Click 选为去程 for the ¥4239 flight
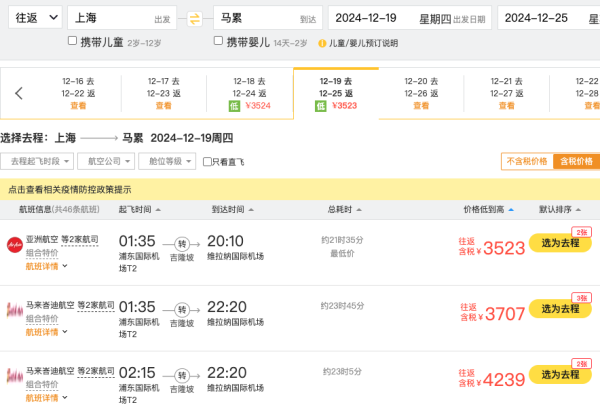This screenshot has width=600, height=405. 560,374
